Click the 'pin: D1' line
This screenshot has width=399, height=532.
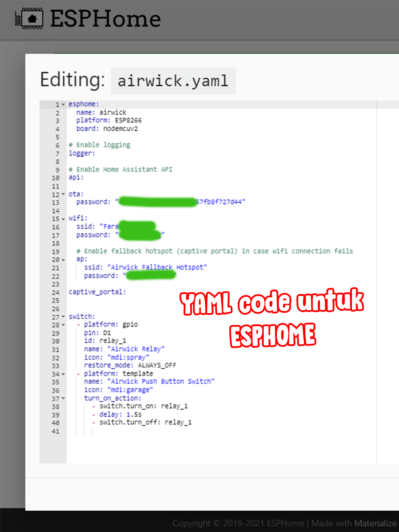(97, 333)
